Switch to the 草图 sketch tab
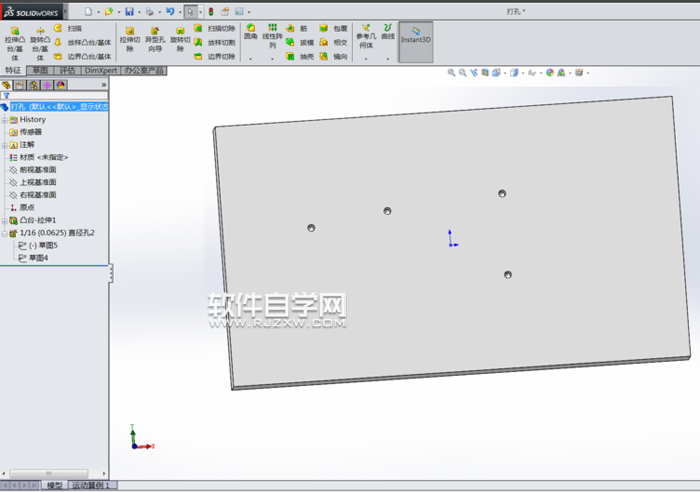The width and height of the screenshot is (700, 492). point(40,71)
